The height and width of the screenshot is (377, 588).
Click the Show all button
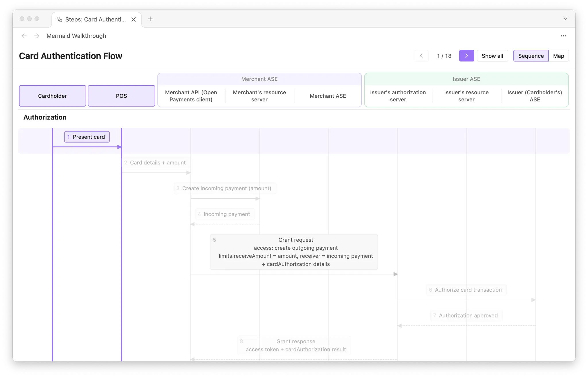[492, 56]
